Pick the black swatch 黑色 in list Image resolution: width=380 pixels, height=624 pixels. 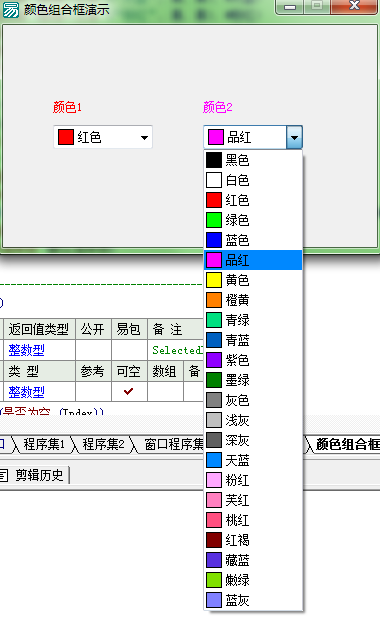click(253, 160)
